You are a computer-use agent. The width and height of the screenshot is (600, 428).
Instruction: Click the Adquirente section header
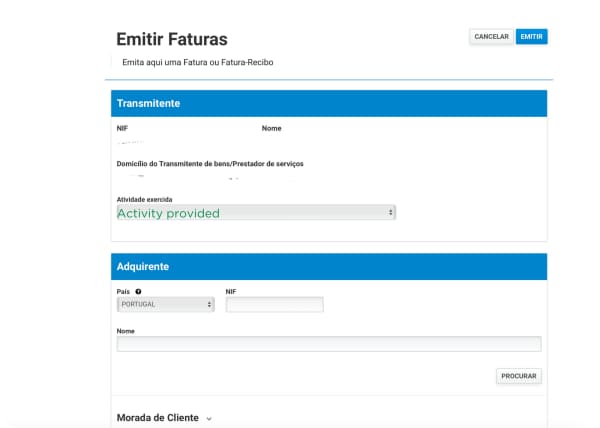[329, 267]
